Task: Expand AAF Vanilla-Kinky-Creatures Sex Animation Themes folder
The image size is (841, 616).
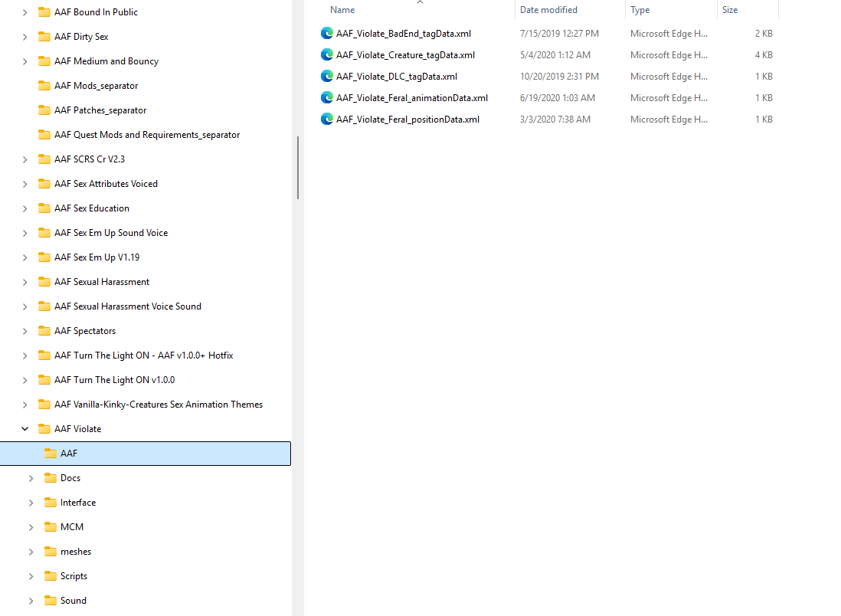Action: [x=25, y=405]
